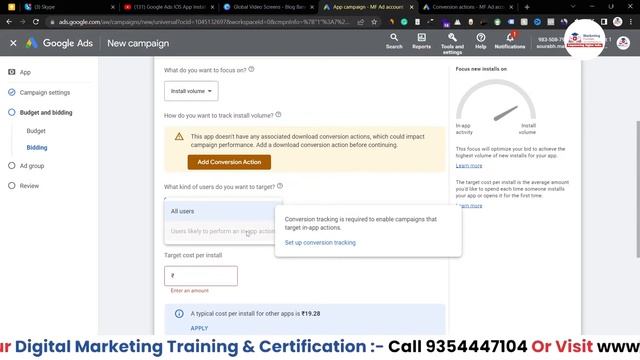This screenshot has height=360, width=640.
Task: Go to the Bidding sub-step
Action: [37, 148]
